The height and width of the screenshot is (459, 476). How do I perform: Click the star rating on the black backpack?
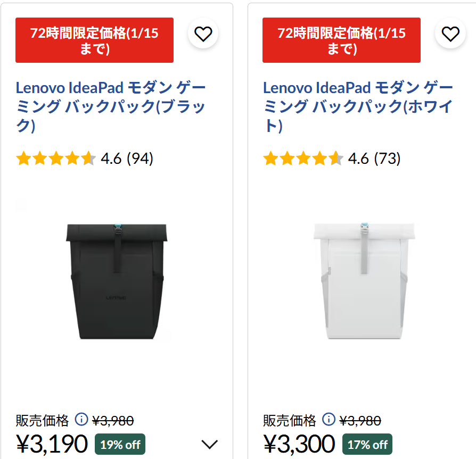pyautogui.click(x=56, y=158)
